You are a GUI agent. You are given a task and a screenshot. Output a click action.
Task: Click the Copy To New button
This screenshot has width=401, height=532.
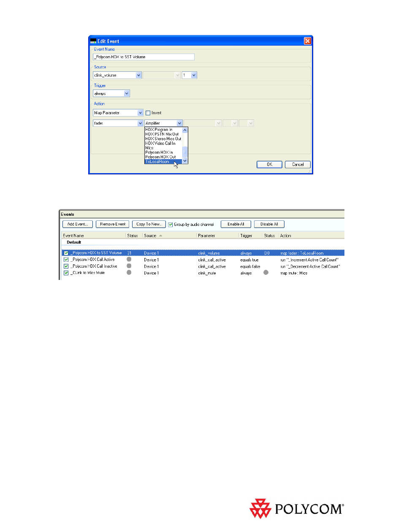(x=149, y=224)
